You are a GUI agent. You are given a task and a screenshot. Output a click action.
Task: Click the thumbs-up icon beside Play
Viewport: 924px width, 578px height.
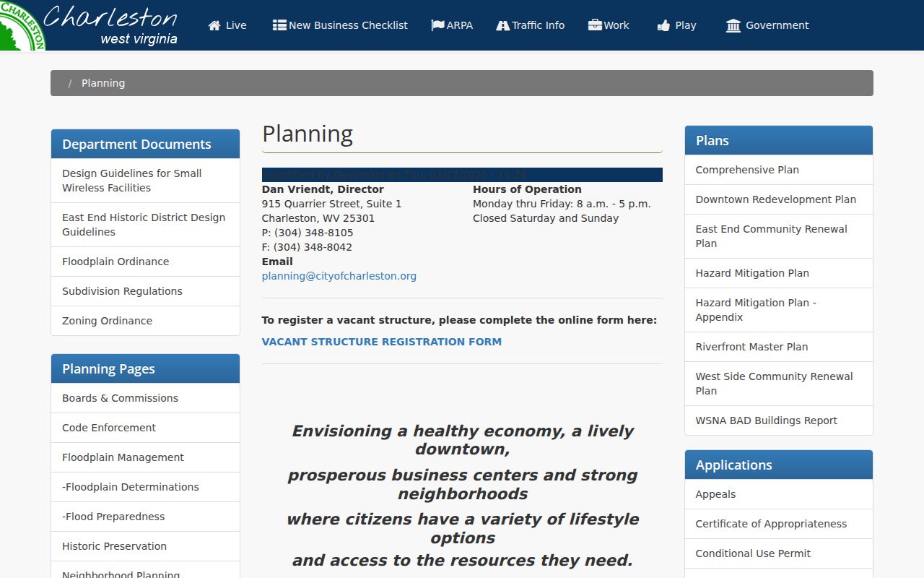point(663,25)
